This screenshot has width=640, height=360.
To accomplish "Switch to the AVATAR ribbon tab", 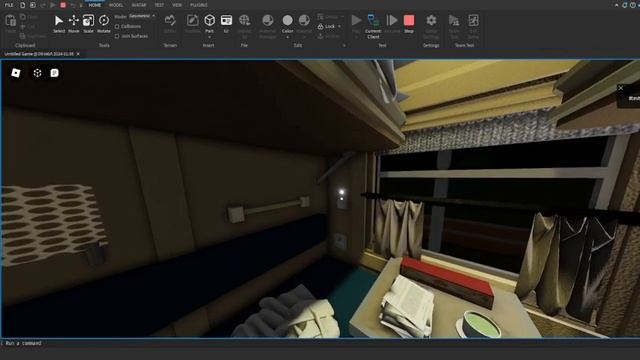I will pos(139,5).
